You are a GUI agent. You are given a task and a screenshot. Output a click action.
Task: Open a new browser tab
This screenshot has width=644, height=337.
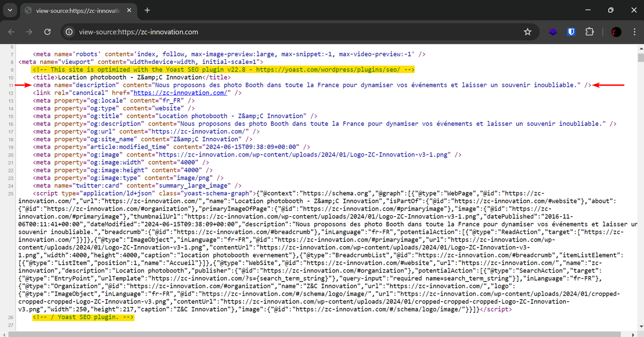147,10
